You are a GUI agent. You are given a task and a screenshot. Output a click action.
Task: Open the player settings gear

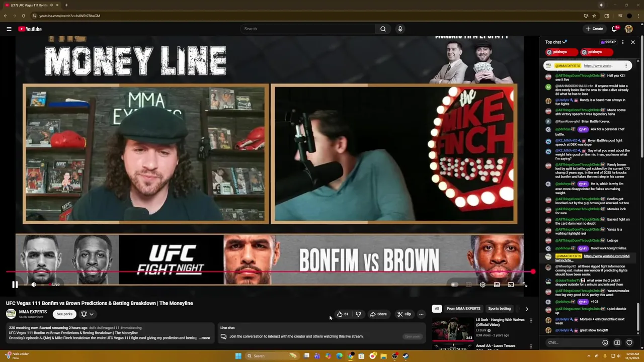click(x=482, y=285)
